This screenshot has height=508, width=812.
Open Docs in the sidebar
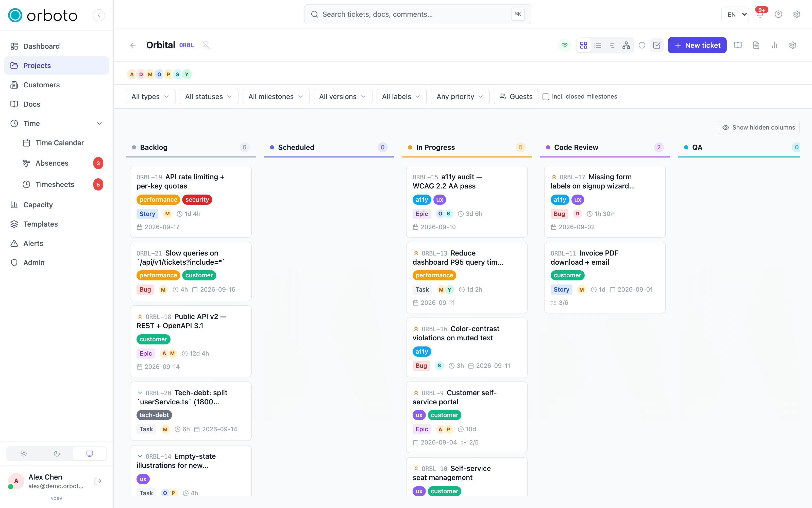point(56,104)
